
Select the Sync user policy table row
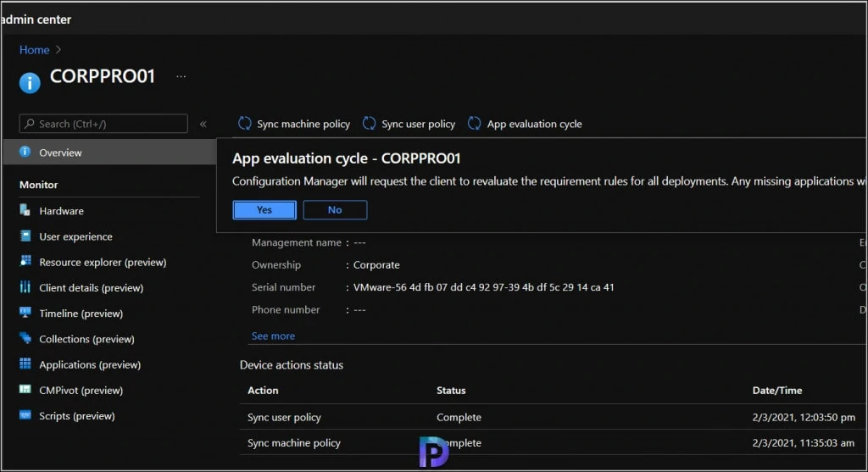pyautogui.click(x=553, y=417)
